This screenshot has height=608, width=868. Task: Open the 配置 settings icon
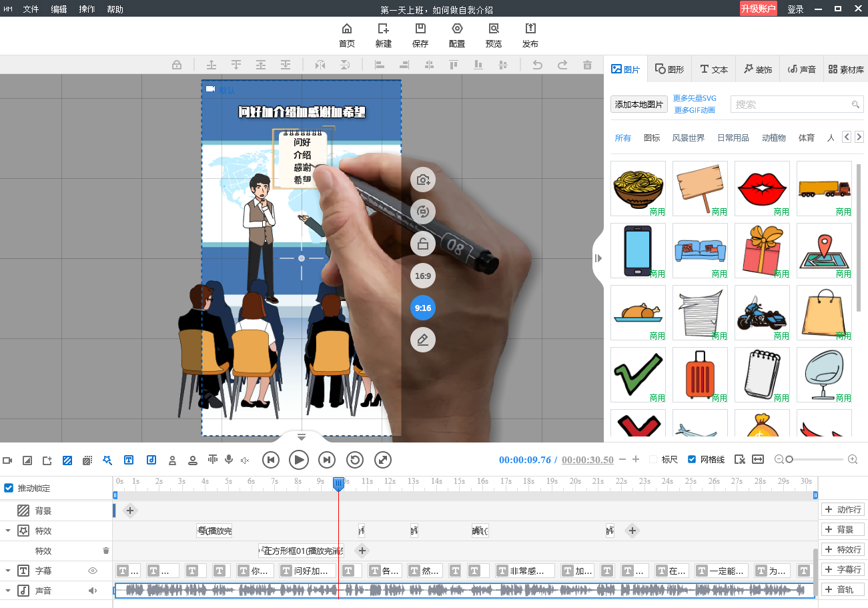click(x=457, y=35)
